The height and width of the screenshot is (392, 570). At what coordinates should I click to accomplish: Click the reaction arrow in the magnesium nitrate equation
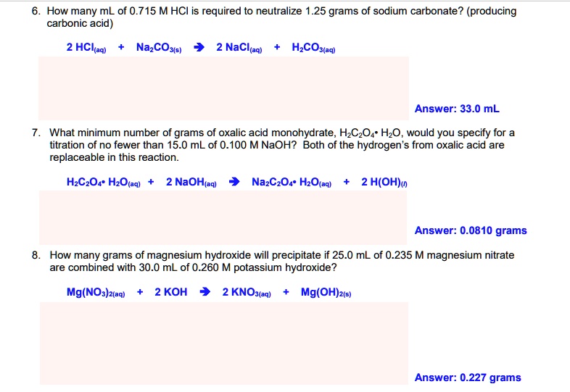click(x=205, y=292)
